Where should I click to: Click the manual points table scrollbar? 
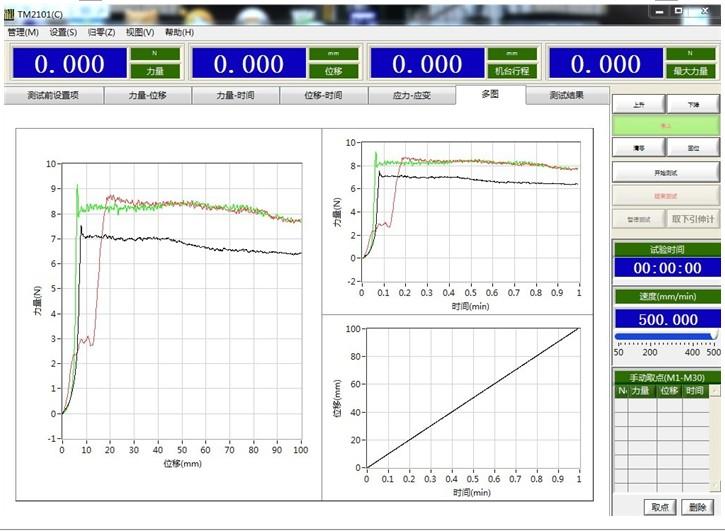(714, 440)
